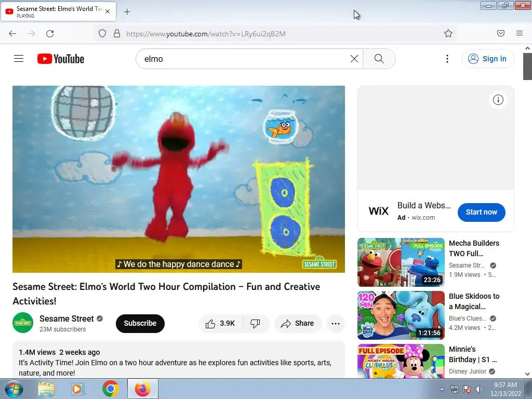Click 23M subscribers text

[x=62, y=329]
